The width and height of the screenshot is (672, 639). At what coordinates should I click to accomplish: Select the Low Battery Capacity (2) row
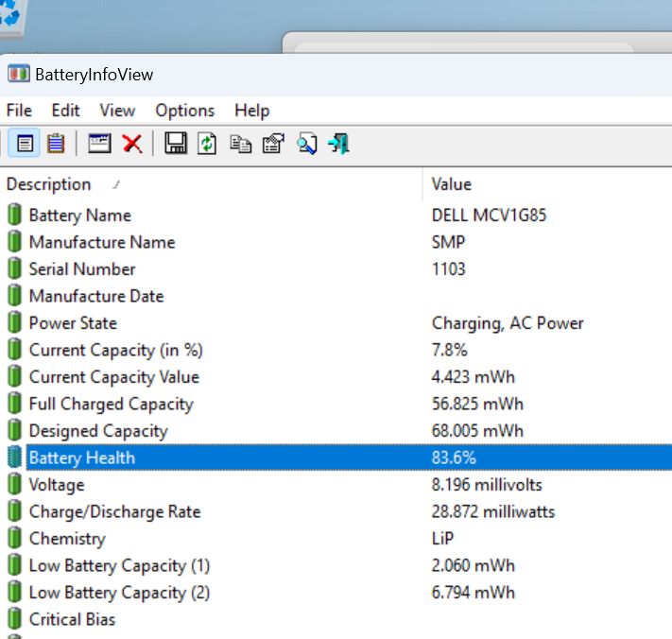(x=119, y=593)
